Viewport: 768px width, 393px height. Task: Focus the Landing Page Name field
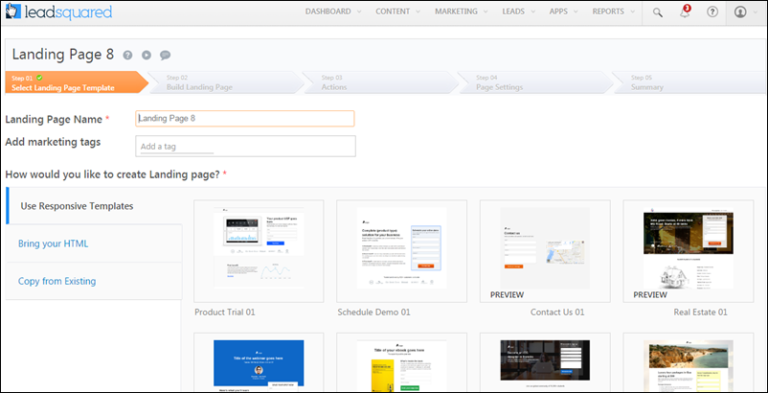point(245,119)
